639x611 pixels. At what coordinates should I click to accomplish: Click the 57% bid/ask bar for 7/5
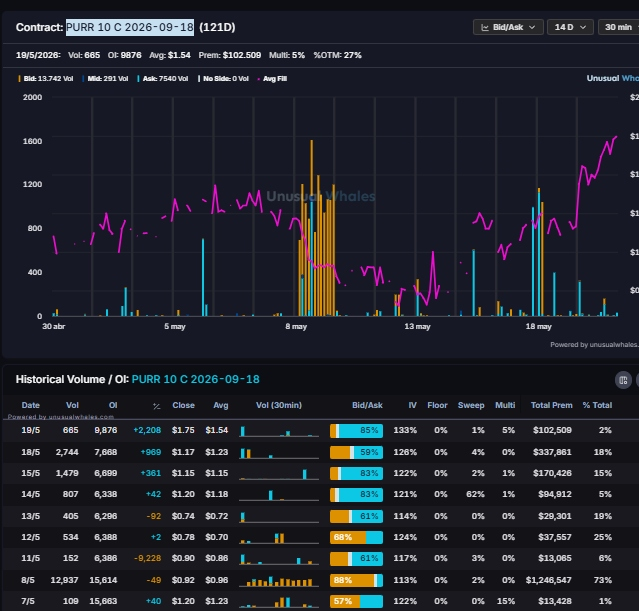coord(357,602)
